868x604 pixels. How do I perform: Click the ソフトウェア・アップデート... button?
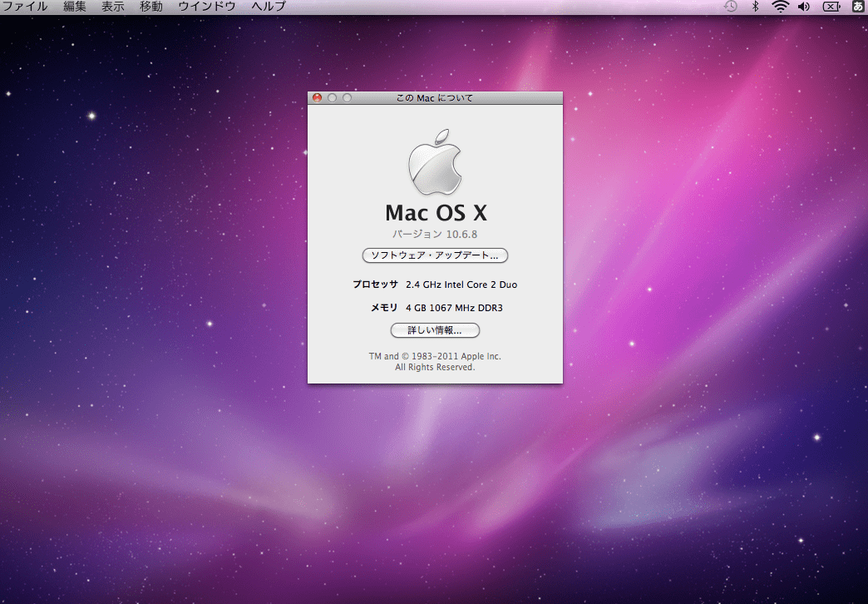[x=435, y=255]
